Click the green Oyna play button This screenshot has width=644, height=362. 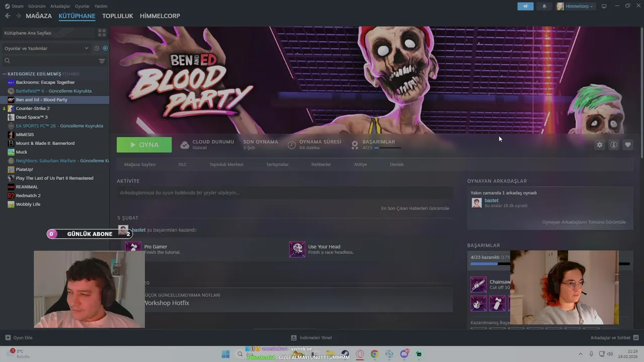click(144, 145)
